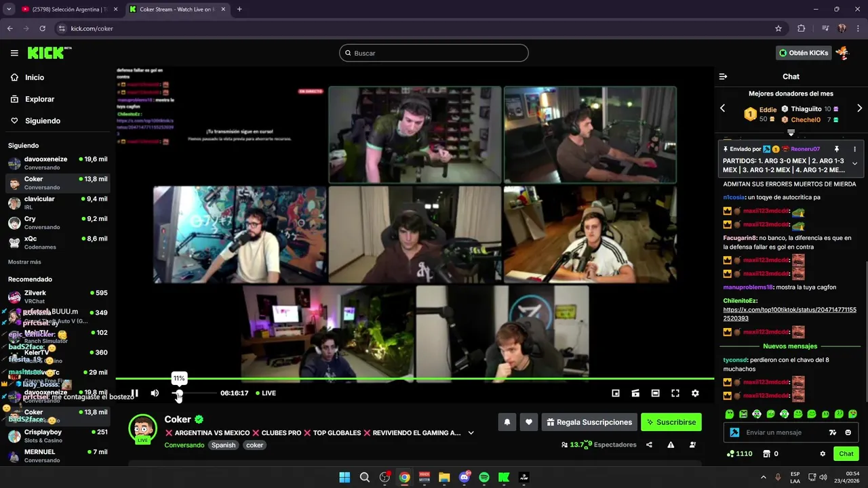Click the Obtén KICKs button
The height and width of the screenshot is (488, 868).
804,53
